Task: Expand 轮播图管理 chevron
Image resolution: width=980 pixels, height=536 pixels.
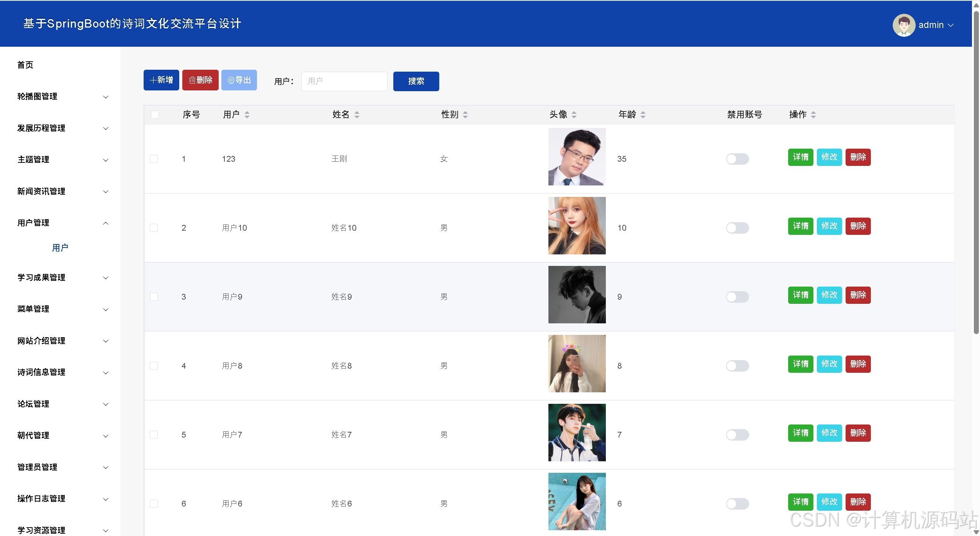Action: coord(106,97)
